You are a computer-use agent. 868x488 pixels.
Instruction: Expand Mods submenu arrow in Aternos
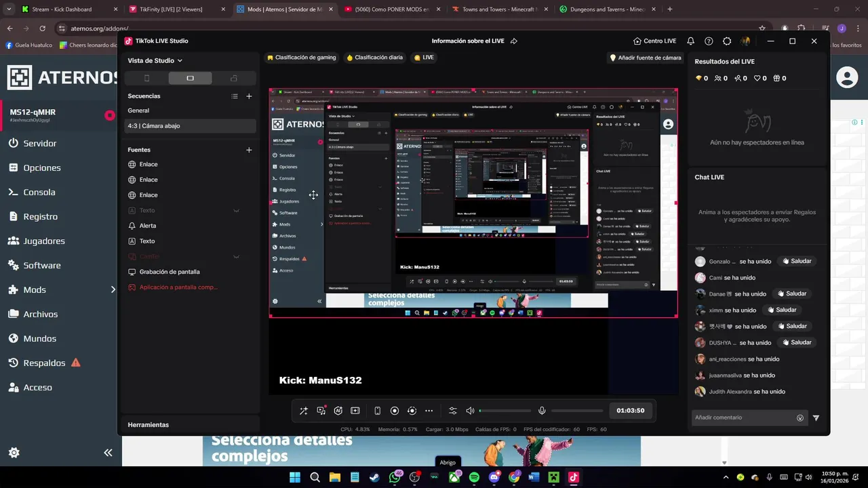coord(113,290)
